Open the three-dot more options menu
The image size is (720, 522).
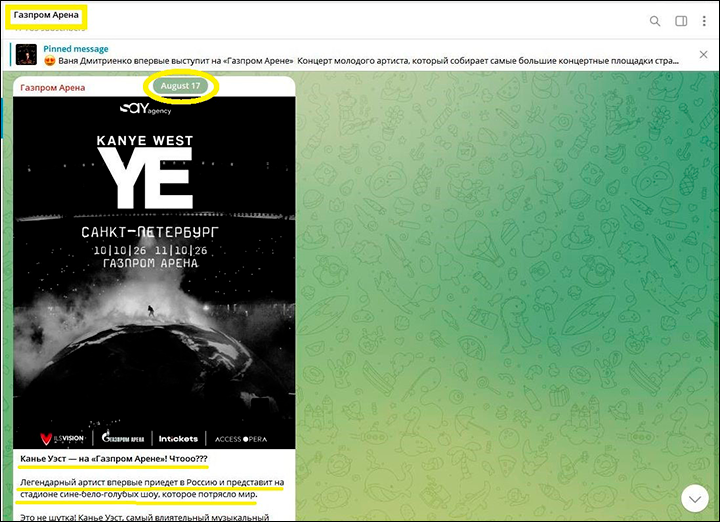coord(704,21)
